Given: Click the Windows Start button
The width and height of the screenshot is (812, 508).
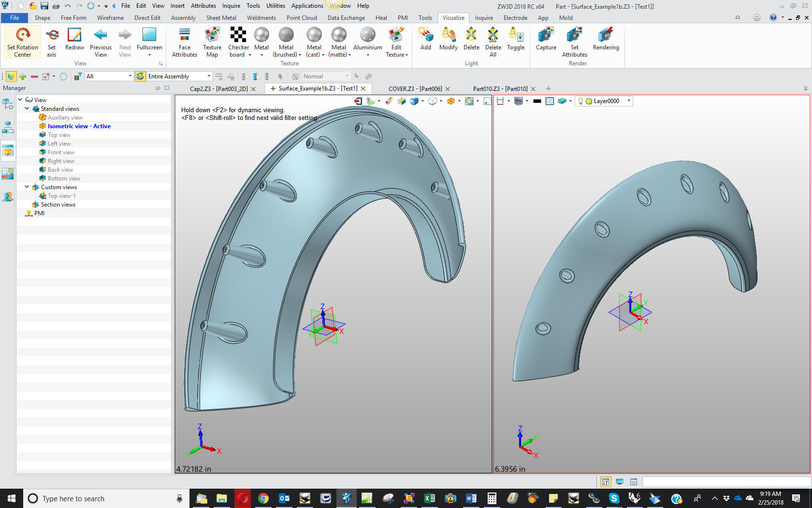Looking at the screenshot, I should coord(12,498).
